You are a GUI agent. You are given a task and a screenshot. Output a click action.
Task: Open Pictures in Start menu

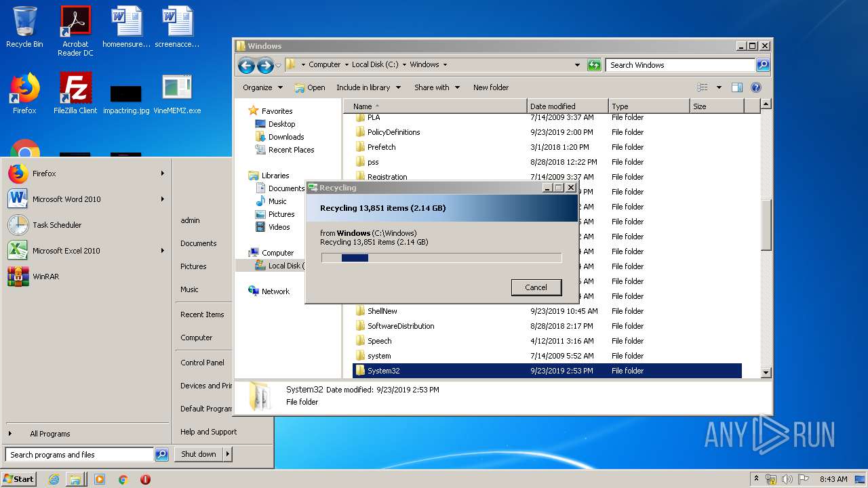193,266
